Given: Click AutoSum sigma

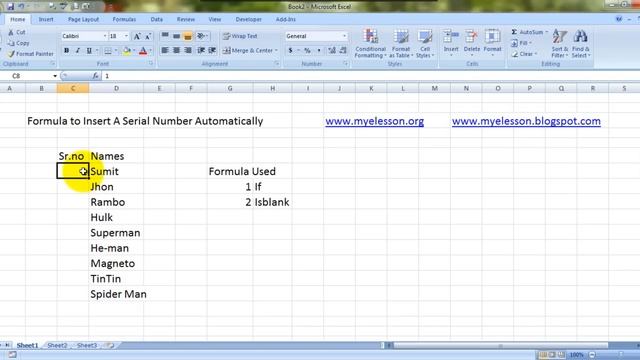Looking at the screenshot, I should 514,32.
